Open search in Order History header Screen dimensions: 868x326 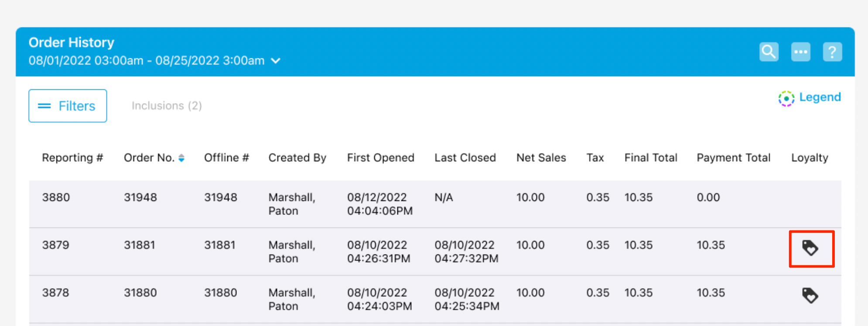coord(769,52)
